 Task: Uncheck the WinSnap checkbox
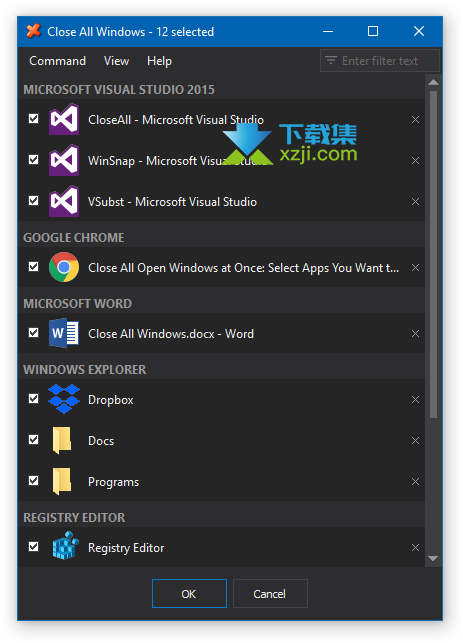(34, 160)
